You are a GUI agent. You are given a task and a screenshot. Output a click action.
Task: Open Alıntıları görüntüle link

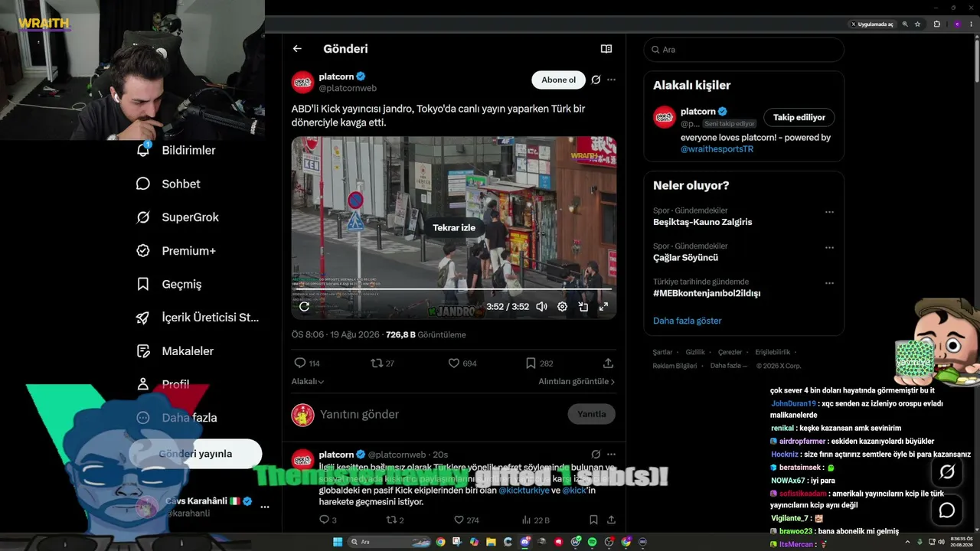[577, 381]
